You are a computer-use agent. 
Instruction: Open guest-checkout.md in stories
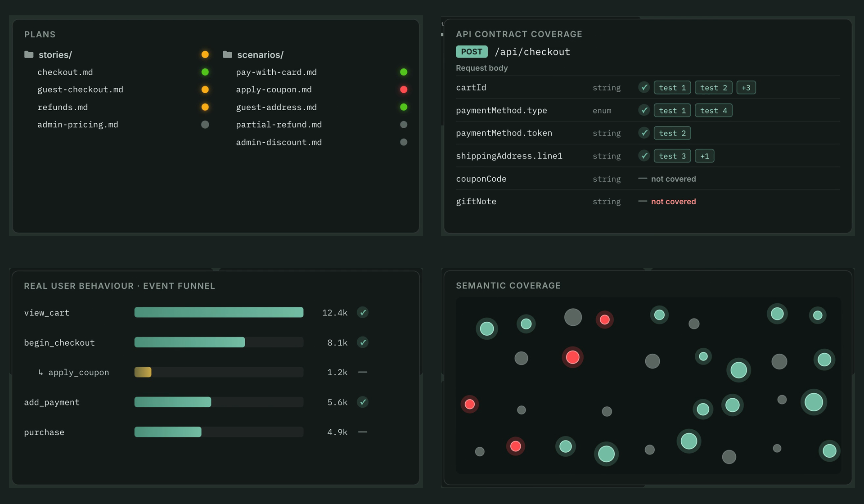click(x=80, y=90)
